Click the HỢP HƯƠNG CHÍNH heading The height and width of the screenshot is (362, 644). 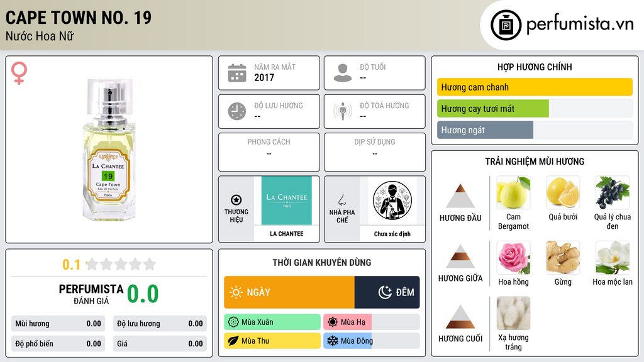pyautogui.click(x=535, y=67)
